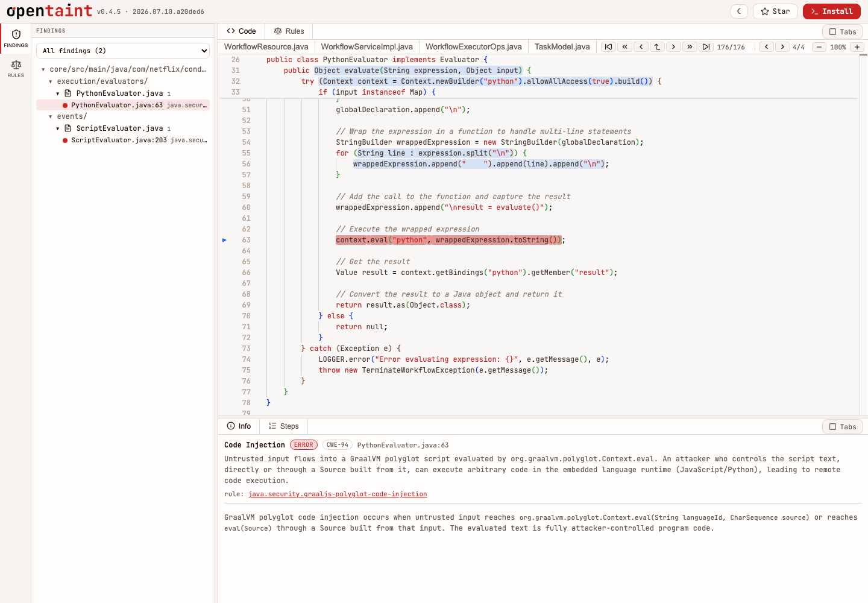Go to next trace step

[x=674, y=46]
